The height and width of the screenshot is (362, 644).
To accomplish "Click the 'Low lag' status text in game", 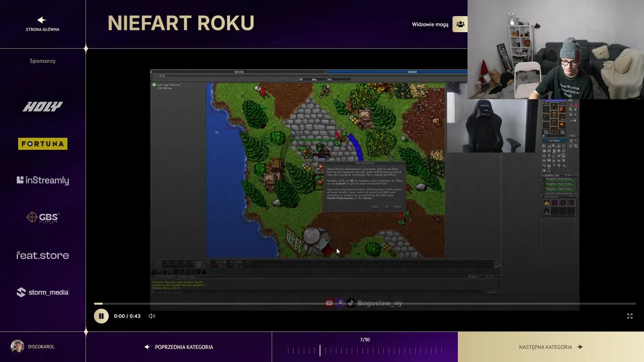I will coord(168,84).
